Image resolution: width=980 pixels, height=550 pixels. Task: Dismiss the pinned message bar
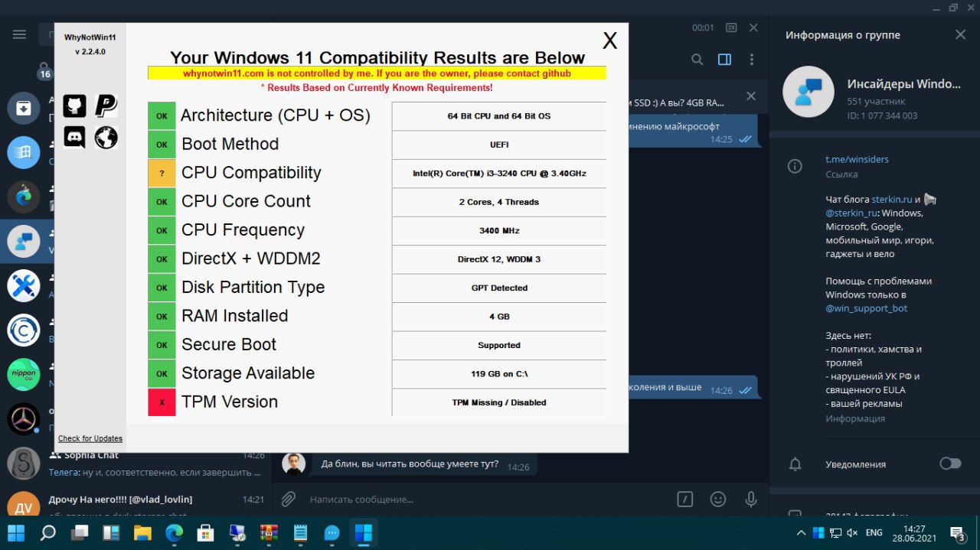click(x=751, y=96)
